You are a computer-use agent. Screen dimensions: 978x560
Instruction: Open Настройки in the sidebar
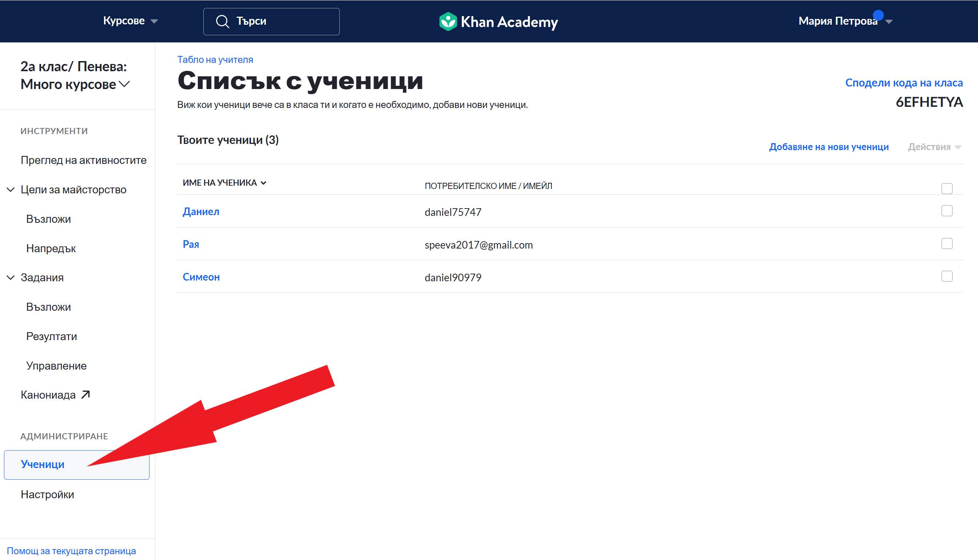tap(47, 494)
